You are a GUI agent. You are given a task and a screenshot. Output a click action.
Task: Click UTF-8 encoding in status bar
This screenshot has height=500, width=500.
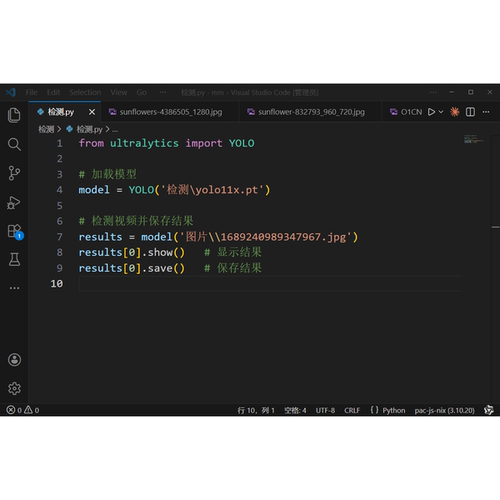click(325, 410)
